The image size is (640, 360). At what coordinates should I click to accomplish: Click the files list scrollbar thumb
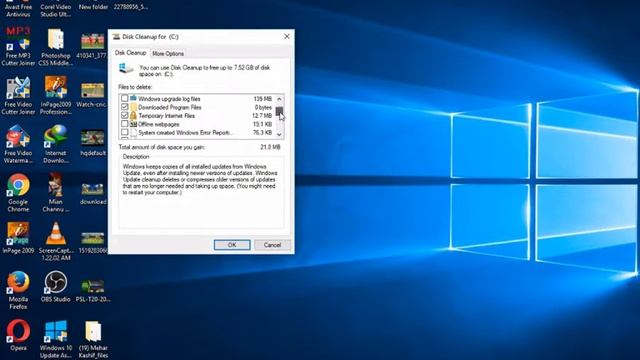tap(279, 111)
